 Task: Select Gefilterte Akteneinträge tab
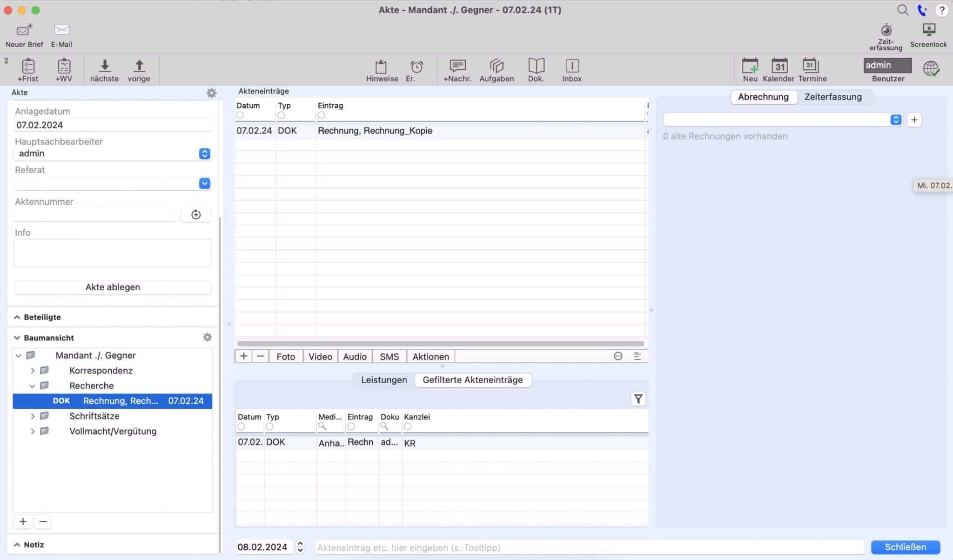click(472, 380)
